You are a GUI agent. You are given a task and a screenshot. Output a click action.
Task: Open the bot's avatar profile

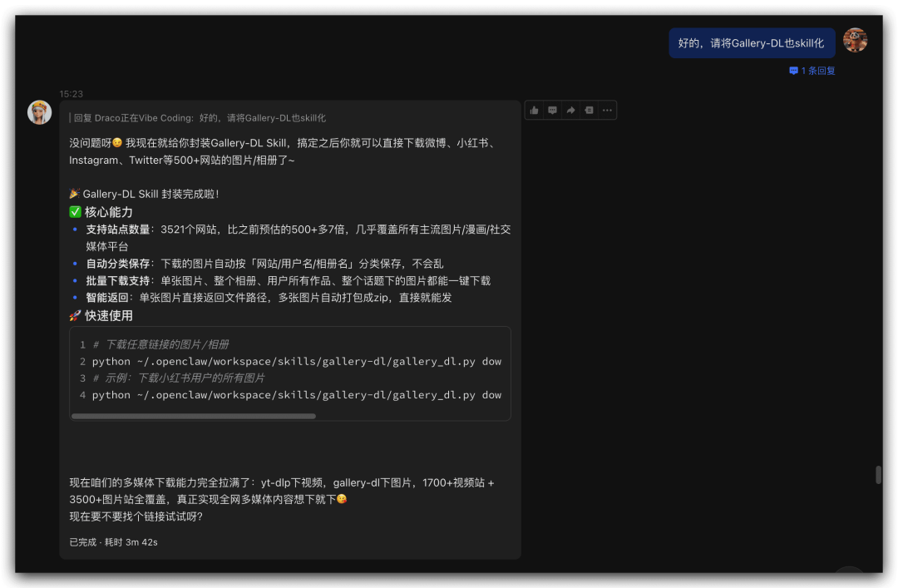point(39,112)
